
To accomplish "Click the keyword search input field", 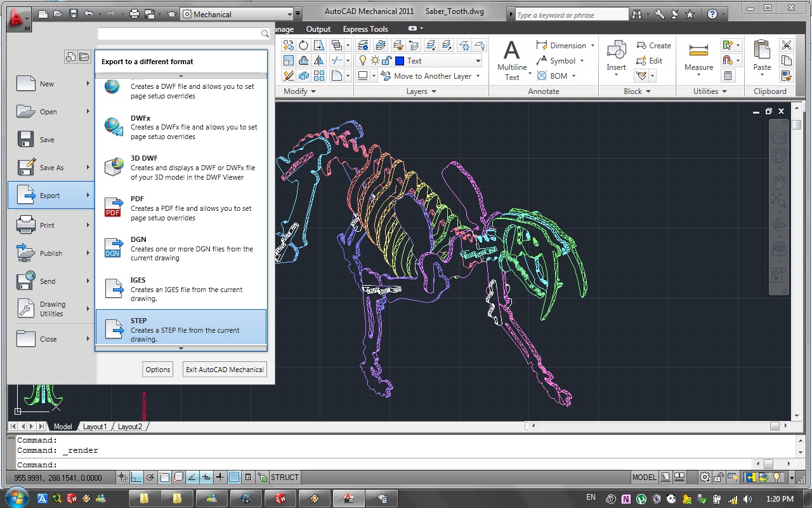I will (x=571, y=15).
